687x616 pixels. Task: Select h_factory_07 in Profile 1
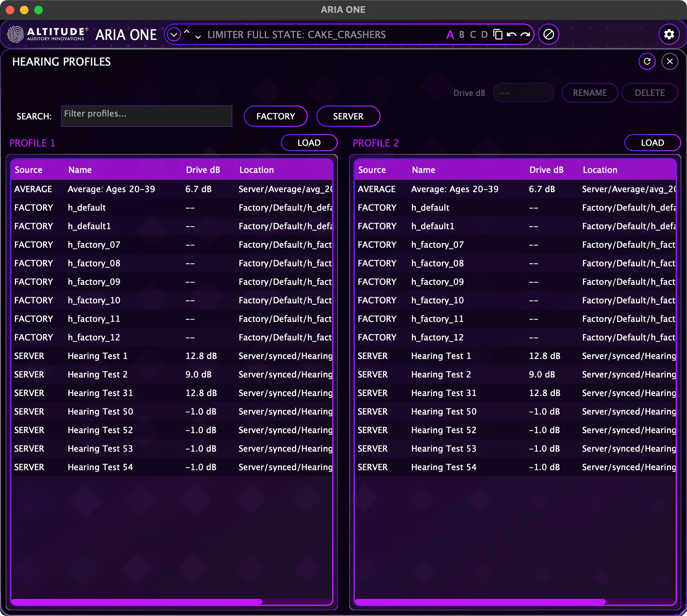pos(172,245)
